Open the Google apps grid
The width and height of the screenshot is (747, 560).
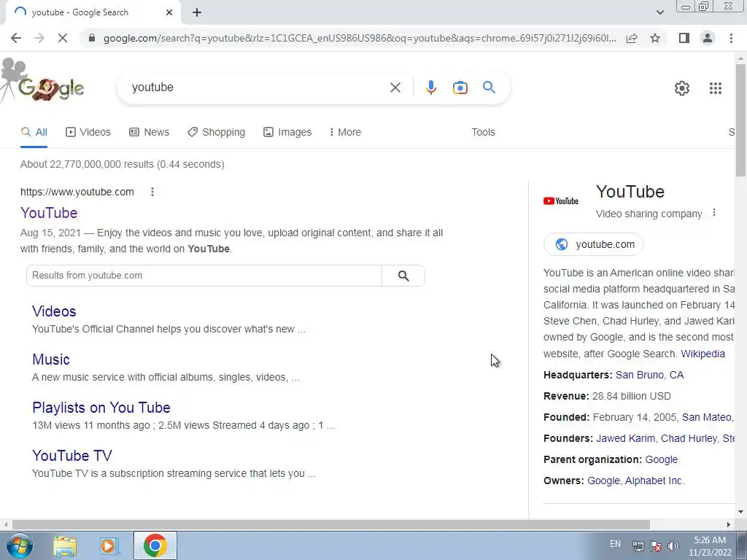tap(715, 88)
